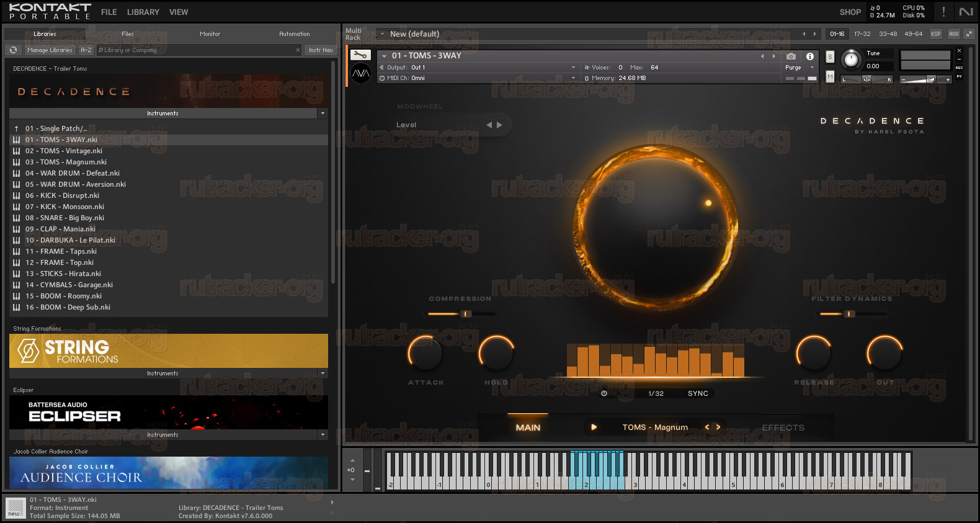980x523 pixels.
Task: Click the new instrument file icon in the info pane
Action: coord(16,507)
